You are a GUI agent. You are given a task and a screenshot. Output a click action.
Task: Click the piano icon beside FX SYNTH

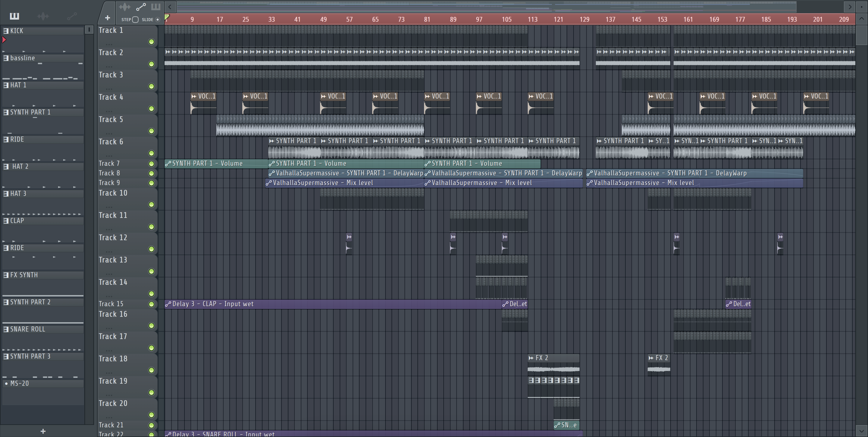6,275
